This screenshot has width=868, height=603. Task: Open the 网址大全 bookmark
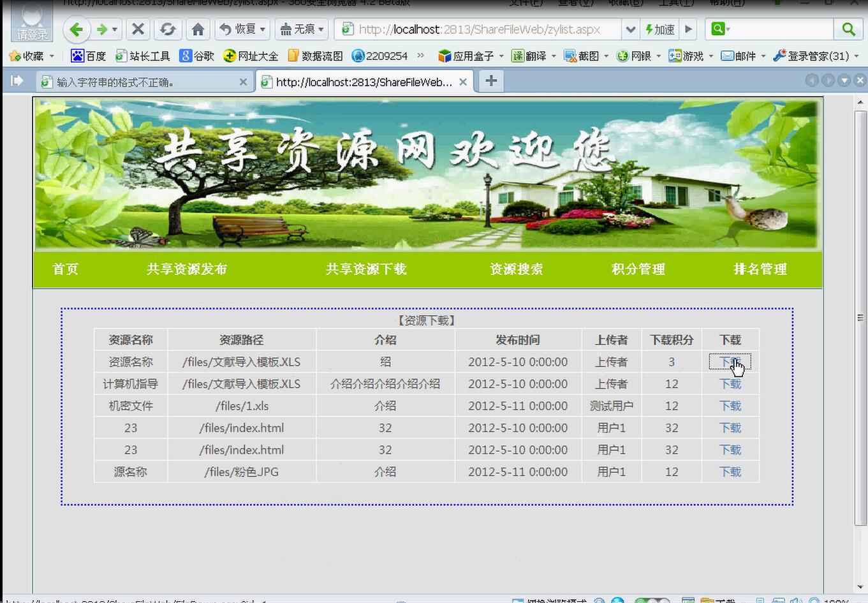(x=251, y=56)
